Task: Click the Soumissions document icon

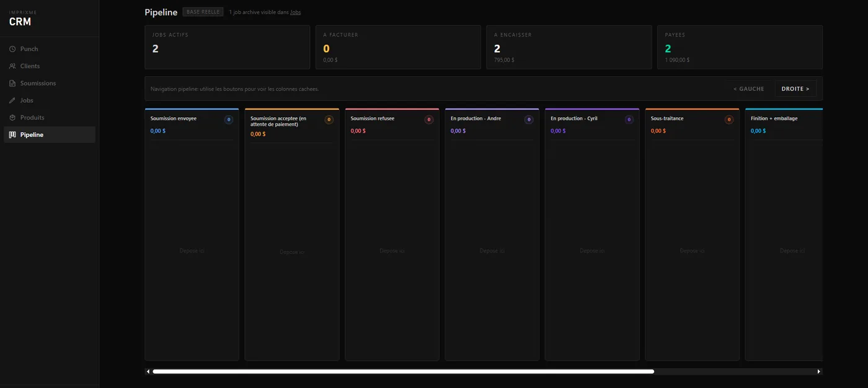Action: click(x=12, y=83)
